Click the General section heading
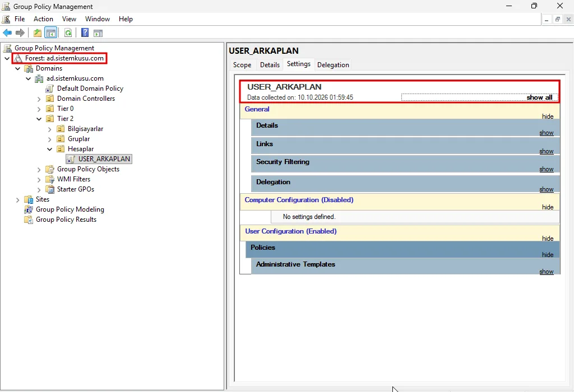 [257, 109]
